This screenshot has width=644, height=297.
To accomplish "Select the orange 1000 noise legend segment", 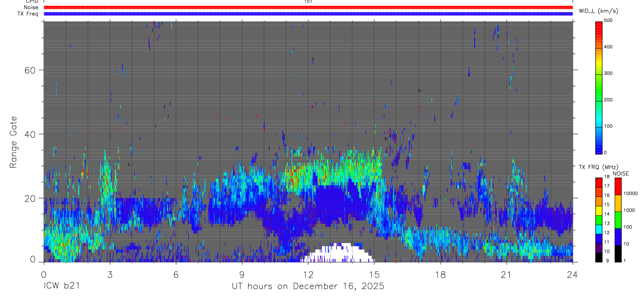I will [x=618, y=203].
